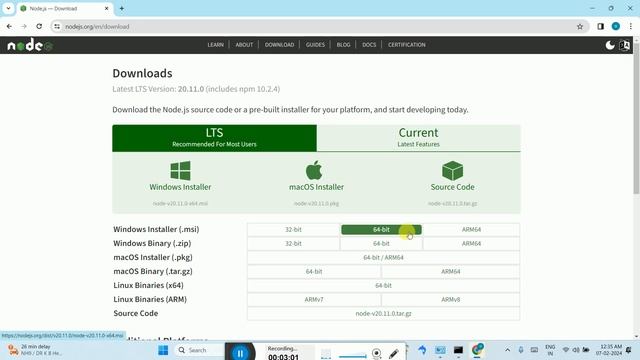Open the Chrome three-dot menu
Screen dimensions: 640x360
631,27
